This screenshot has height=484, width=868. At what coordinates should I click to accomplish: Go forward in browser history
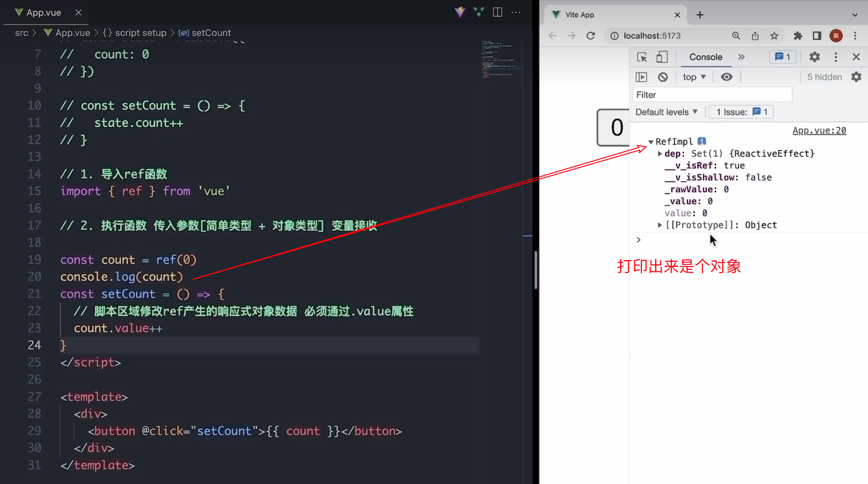click(x=571, y=36)
